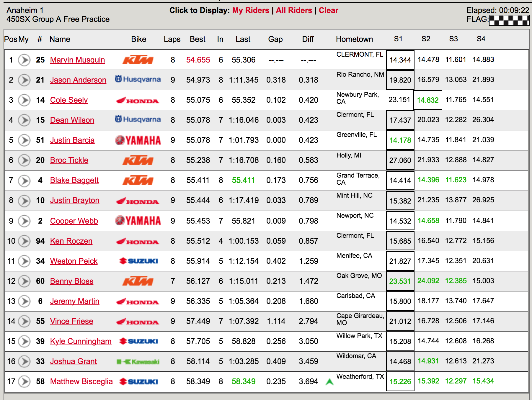The image size is (532, 400).
Task: Click the checkered flag indicator
Action: pos(509,20)
